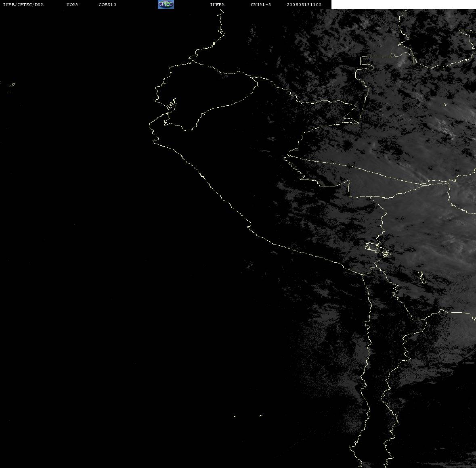
Task: Click the right small island dot in southern Pacific
Action: [x=261, y=416]
